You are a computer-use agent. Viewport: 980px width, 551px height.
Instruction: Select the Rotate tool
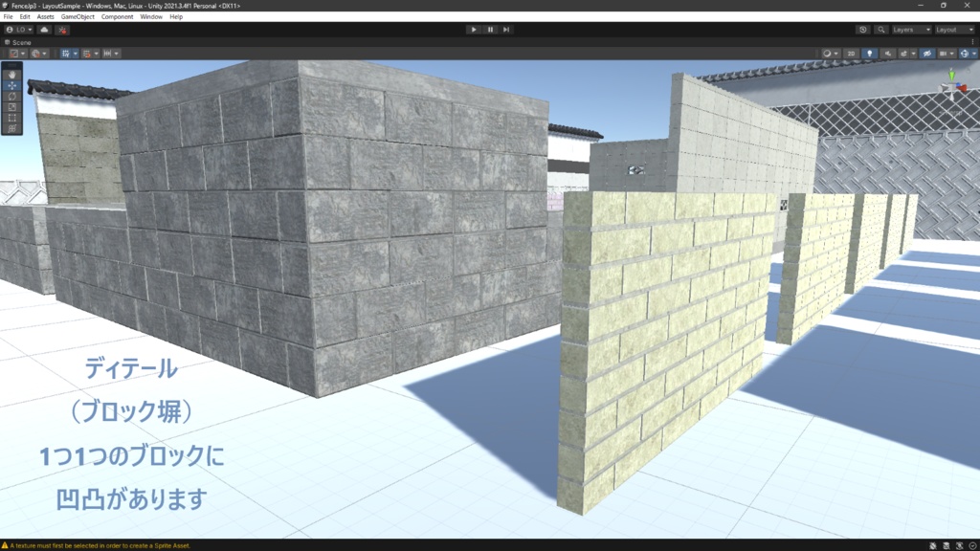[11, 97]
